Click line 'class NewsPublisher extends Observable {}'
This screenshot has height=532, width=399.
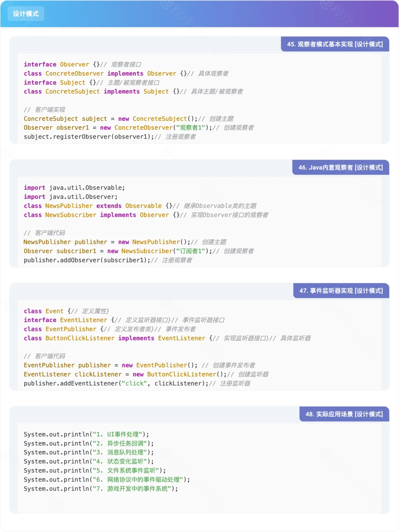pos(140,206)
